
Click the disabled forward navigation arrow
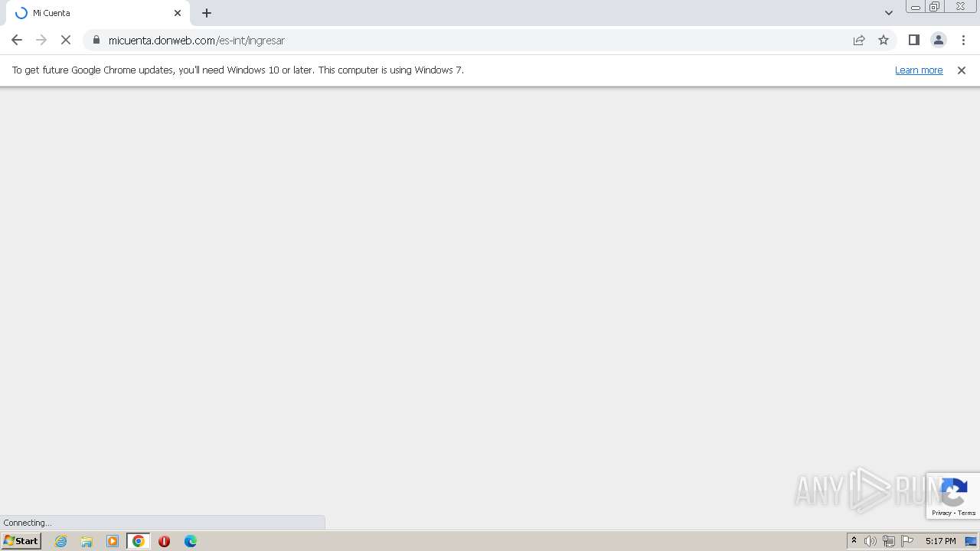pyautogui.click(x=41, y=40)
